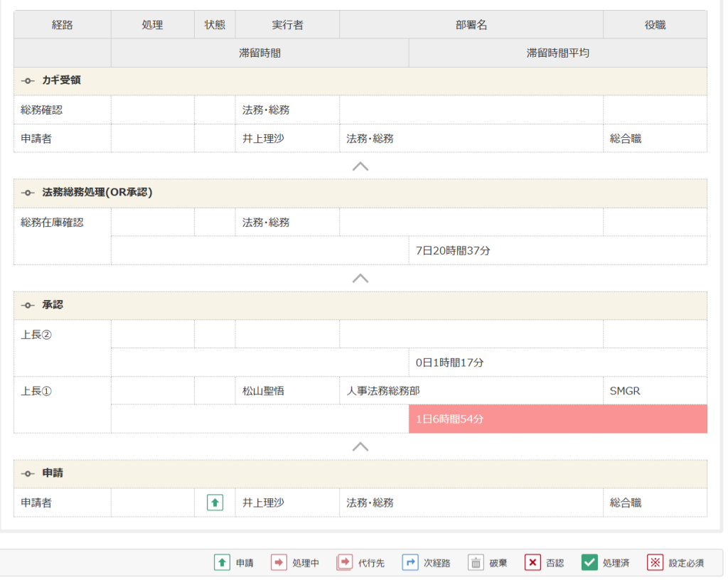Click the chevron between カギ受領 and 法務総務処理

(360, 166)
